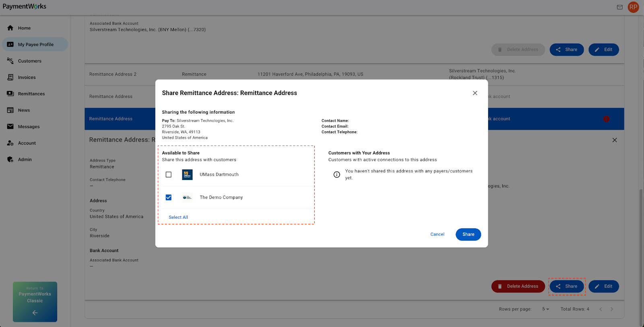
Task: Open the RP user avatar menu
Action: (633, 7)
